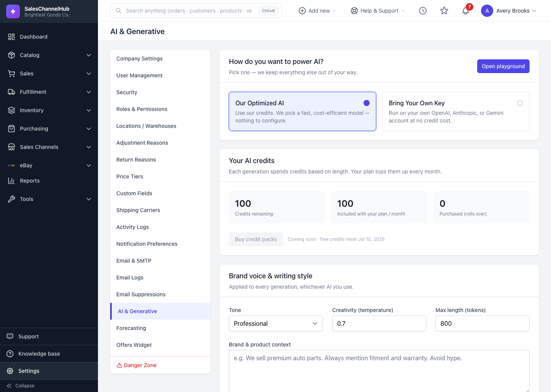Open Company Settings section
This screenshot has width=551, height=392.
click(160, 59)
